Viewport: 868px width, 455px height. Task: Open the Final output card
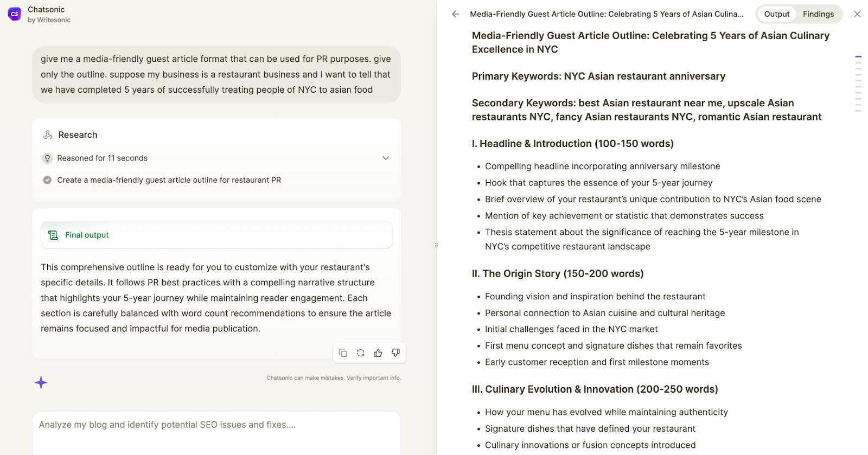(x=216, y=235)
